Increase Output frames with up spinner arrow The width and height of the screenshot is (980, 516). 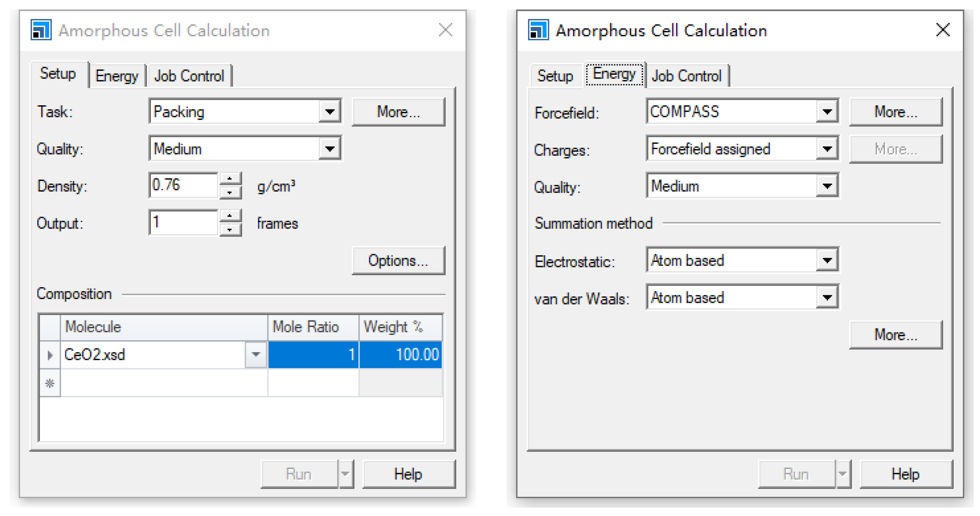[229, 216]
